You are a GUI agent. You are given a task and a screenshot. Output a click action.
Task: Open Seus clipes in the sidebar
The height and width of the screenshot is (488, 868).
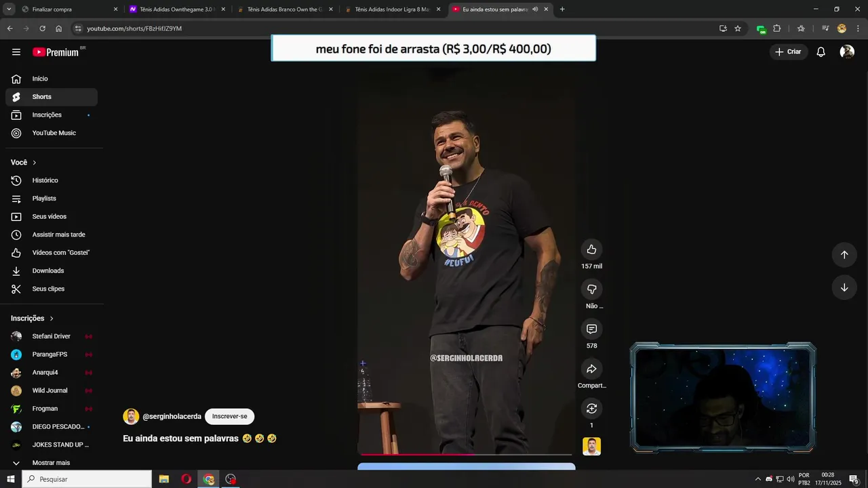click(52, 289)
